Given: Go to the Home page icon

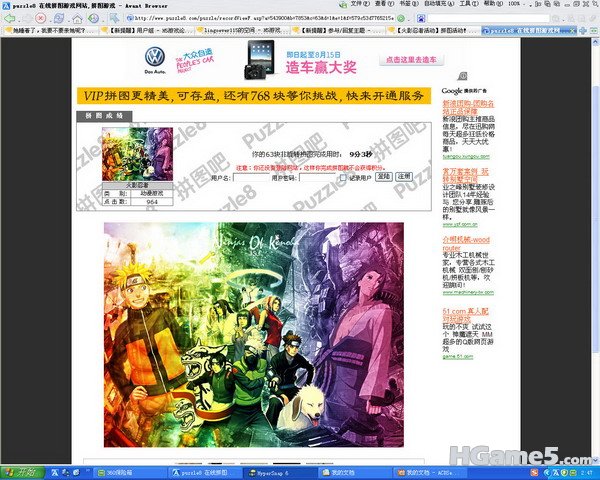Looking at the screenshot, I should (x=77, y=18).
